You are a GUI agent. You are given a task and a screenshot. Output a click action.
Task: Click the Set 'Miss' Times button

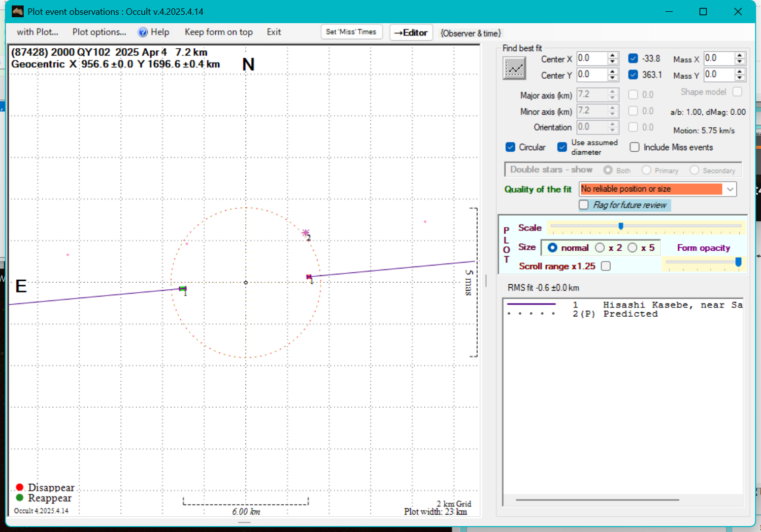pos(351,32)
